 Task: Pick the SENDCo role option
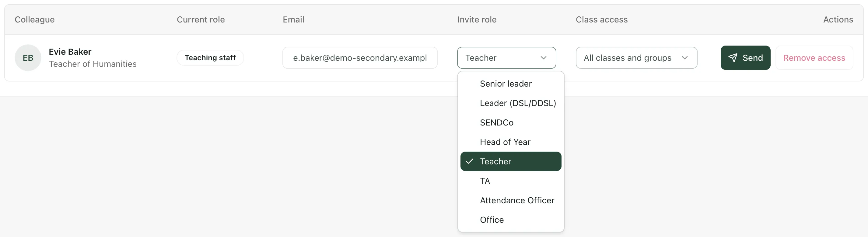[x=511, y=123]
